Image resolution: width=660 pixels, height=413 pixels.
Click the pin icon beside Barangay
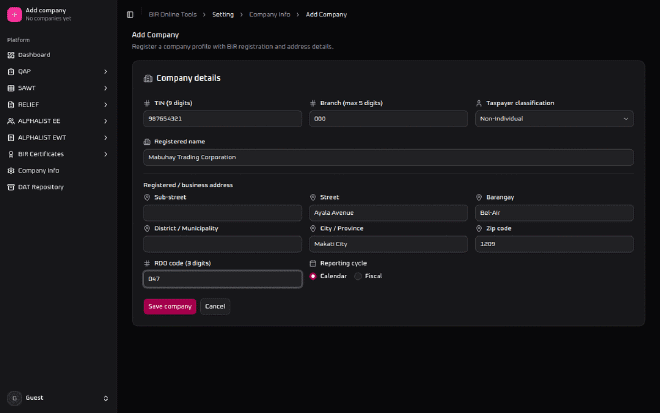click(x=479, y=197)
